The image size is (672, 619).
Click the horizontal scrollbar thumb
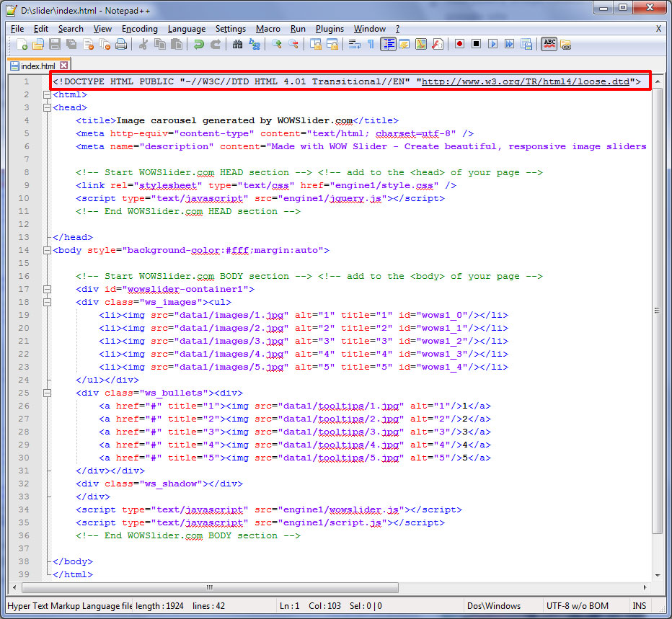(x=210, y=587)
